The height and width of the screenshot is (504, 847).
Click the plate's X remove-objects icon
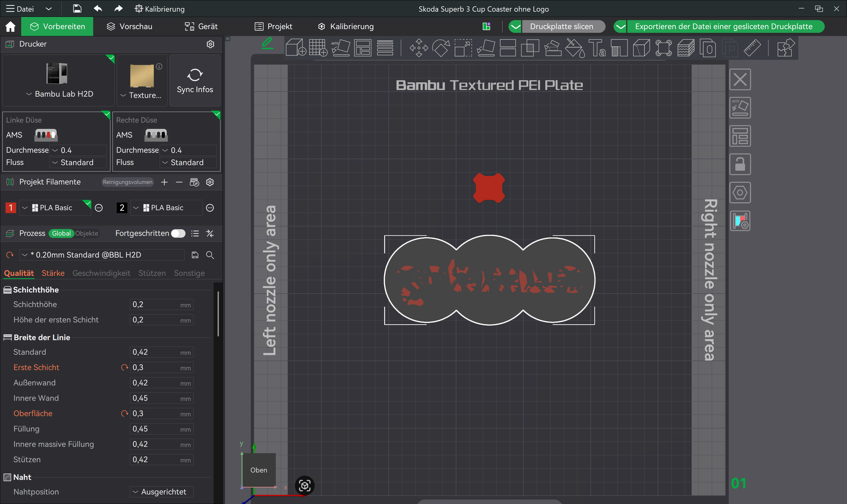pos(740,80)
